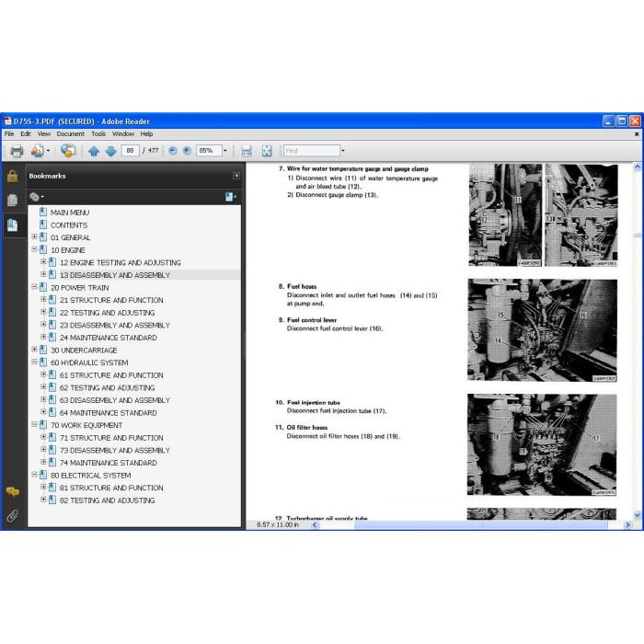Click the create PDF online icon
The width and height of the screenshot is (644, 644).
coord(37,151)
